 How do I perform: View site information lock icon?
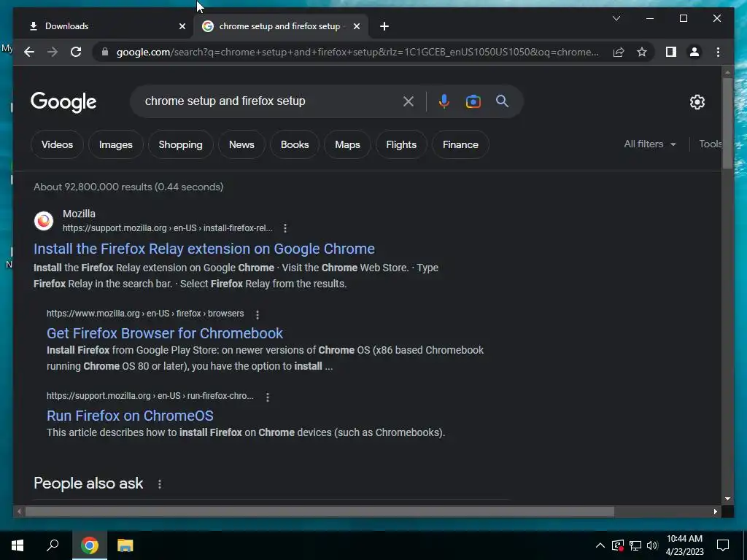click(x=105, y=52)
